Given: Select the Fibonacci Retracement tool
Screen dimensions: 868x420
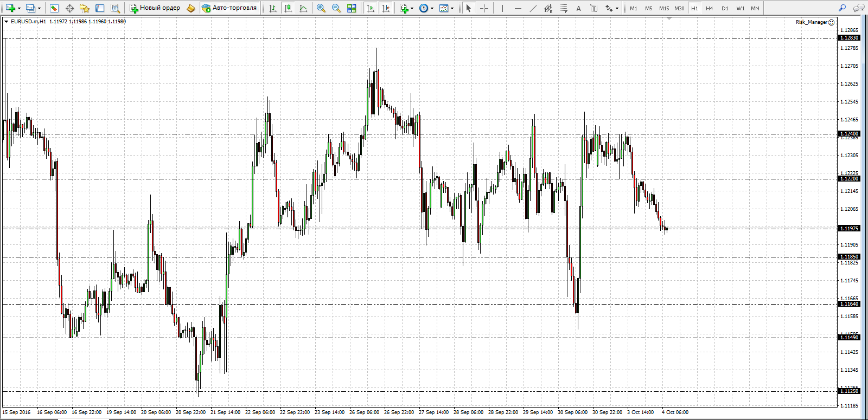Looking at the screenshot, I should (564, 8).
